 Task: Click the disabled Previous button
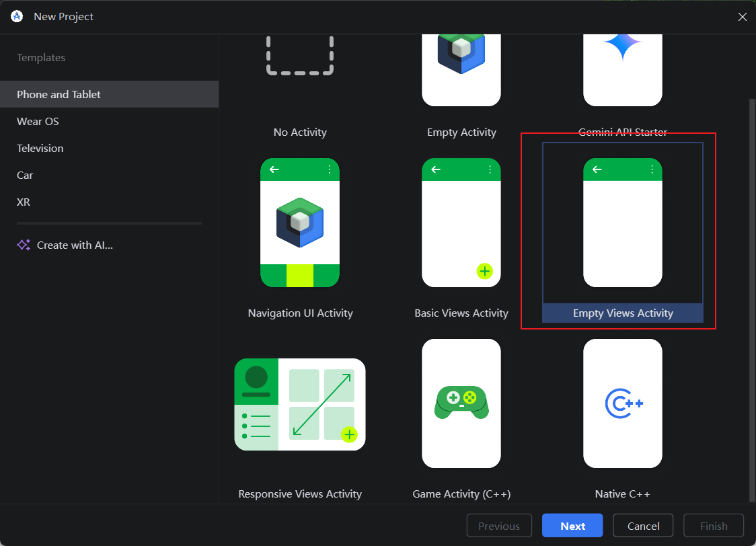click(499, 526)
